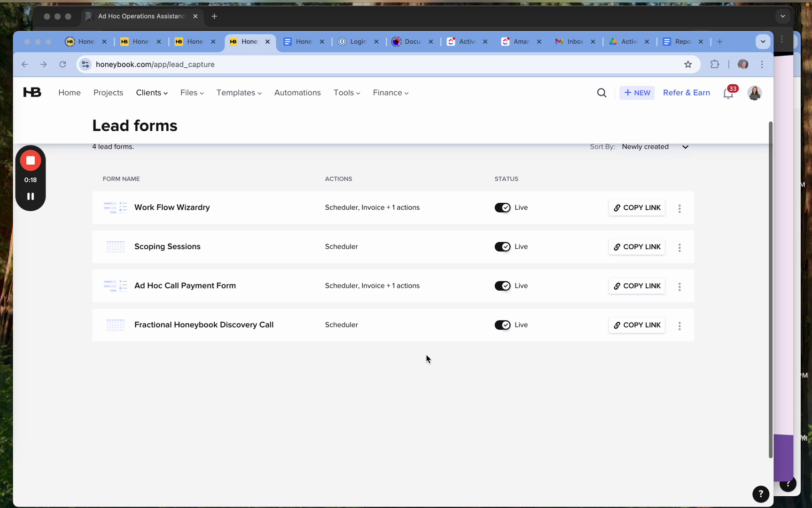Open more options for Ad Hoc Call Payment Form
Viewport: 812px width, 508px height.
point(679,286)
